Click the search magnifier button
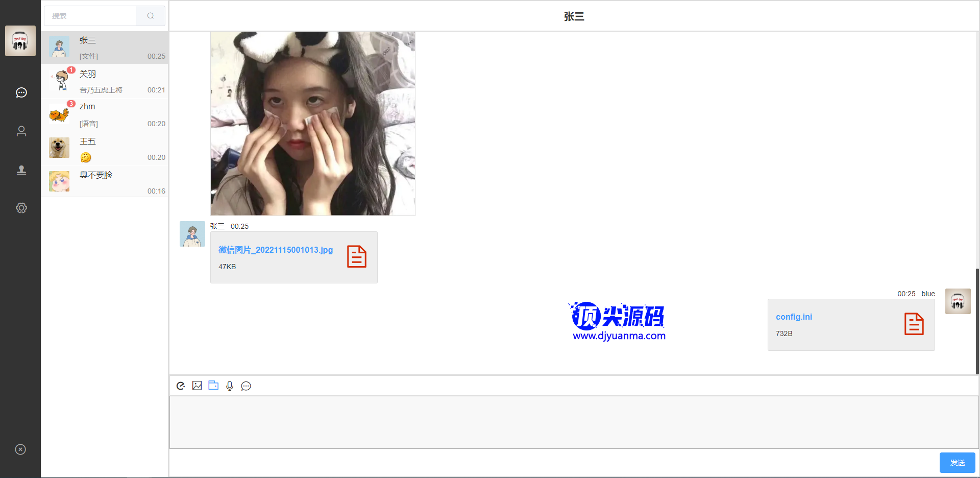 (151, 16)
